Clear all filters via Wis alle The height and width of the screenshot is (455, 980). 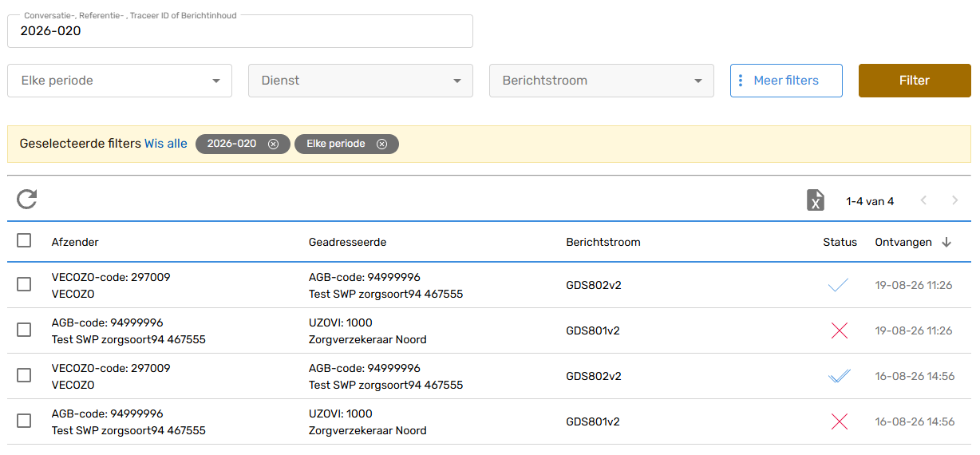[166, 144]
